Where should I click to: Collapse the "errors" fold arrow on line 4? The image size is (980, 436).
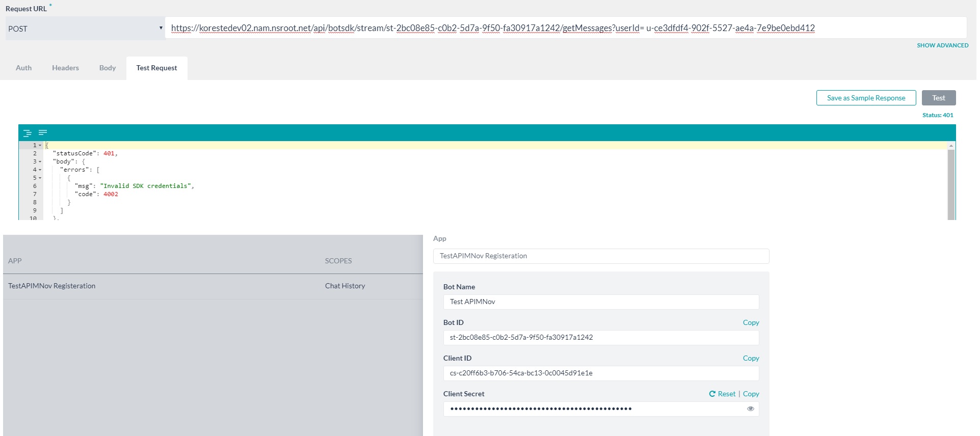coord(40,170)
